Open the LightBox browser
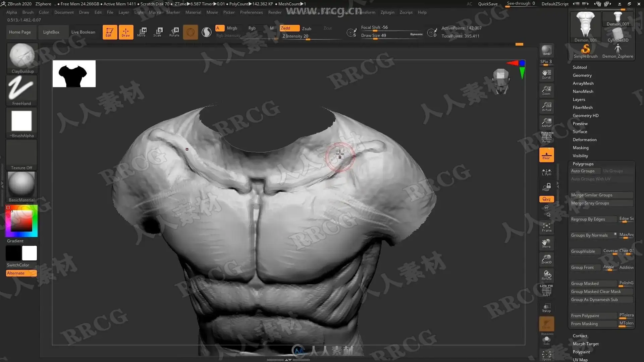The image size is (644, 362). pos(51,32)
